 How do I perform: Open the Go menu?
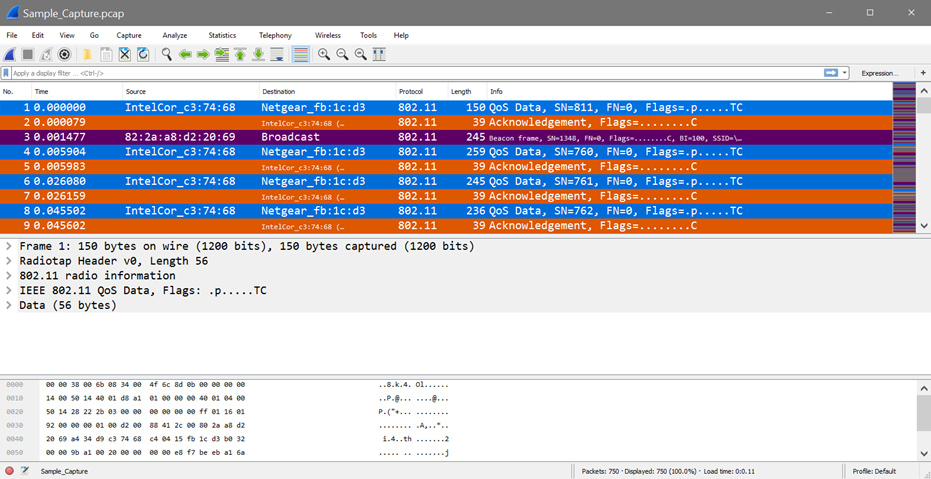[x=94, y=36]
